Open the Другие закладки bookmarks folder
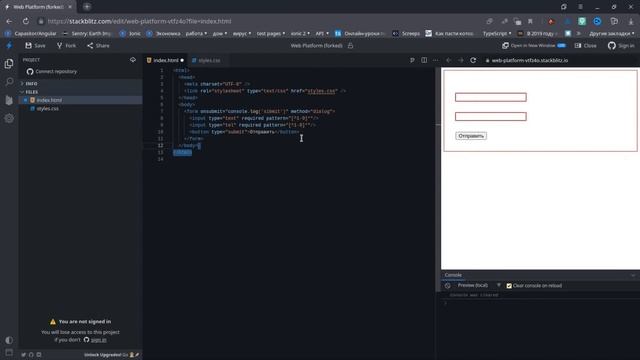Image resolution: width=640 pixels, height=360 pixels. pos(611,33)
